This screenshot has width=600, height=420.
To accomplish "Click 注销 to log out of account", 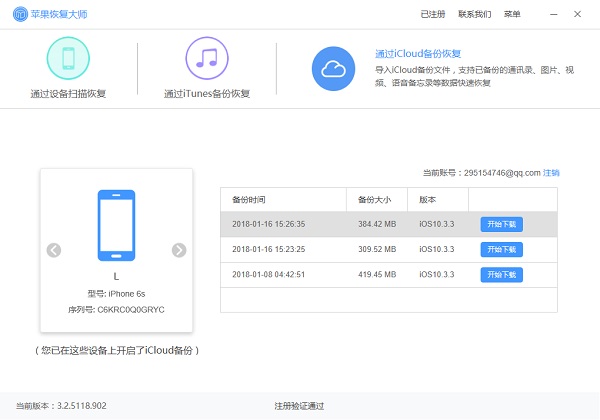I will tap(551, 173).
